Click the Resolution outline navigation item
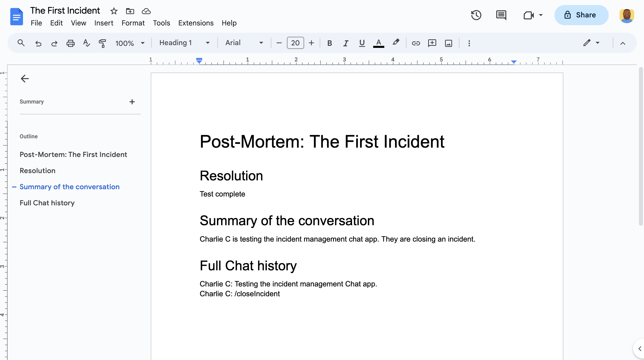 click(x=38, y=171)
